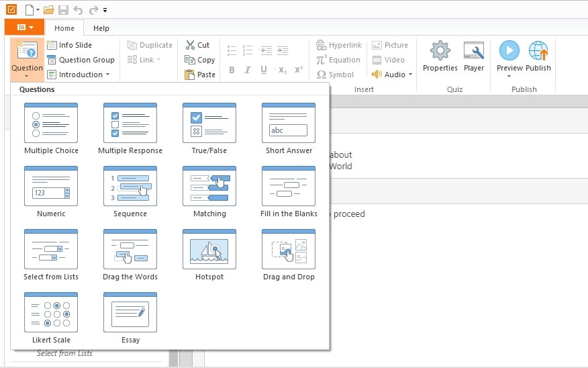Open the Home ribbon tab

(x=64, y=28)
